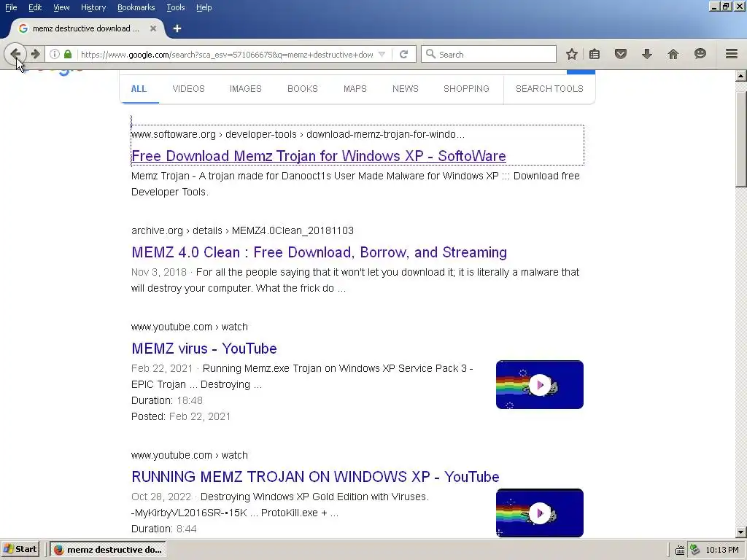Go forward with the arrow button

35,54
